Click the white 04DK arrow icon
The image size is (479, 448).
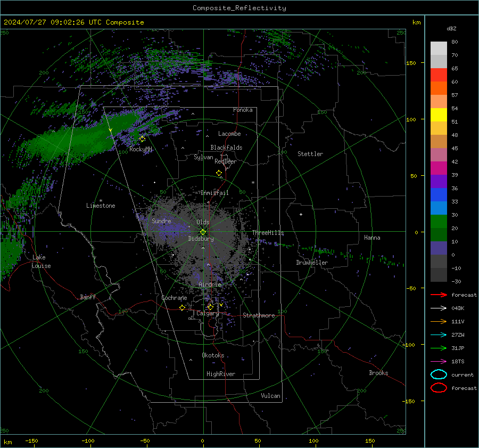439,308
